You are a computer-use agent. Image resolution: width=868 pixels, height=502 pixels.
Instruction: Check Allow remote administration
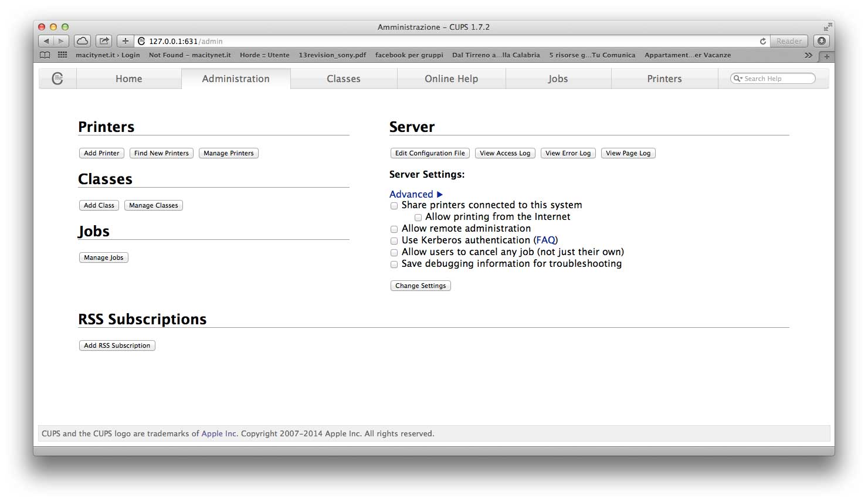pos(394,229)
